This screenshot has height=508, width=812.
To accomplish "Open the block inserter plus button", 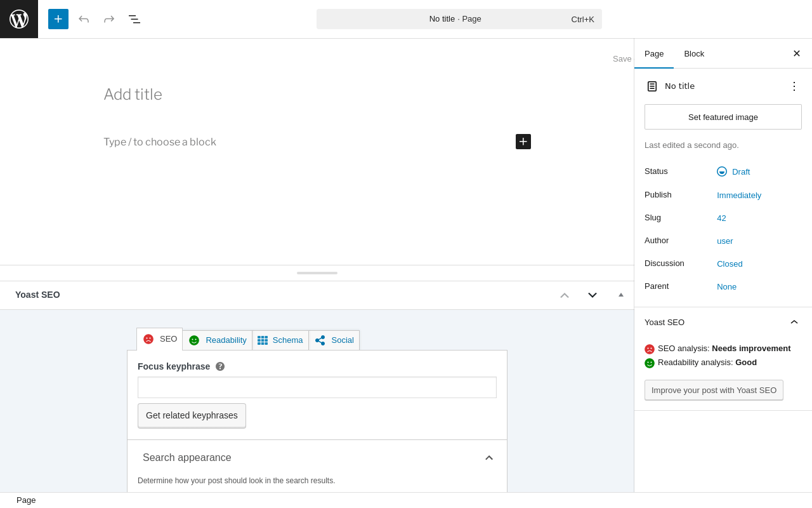I will click(x=58, y=19).
